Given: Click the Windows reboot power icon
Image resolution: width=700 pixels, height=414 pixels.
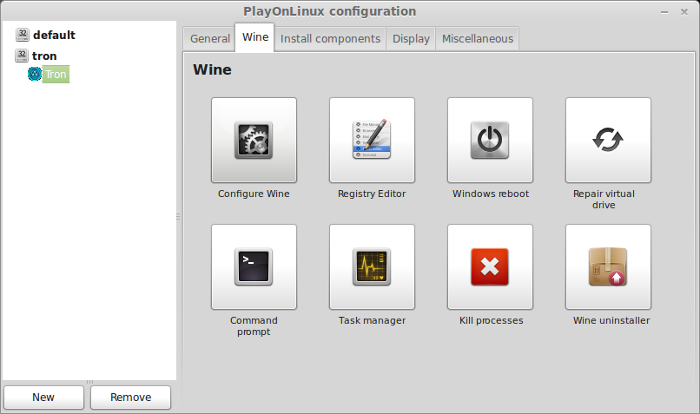Looking at the screenshot, I should pos(490,140).
